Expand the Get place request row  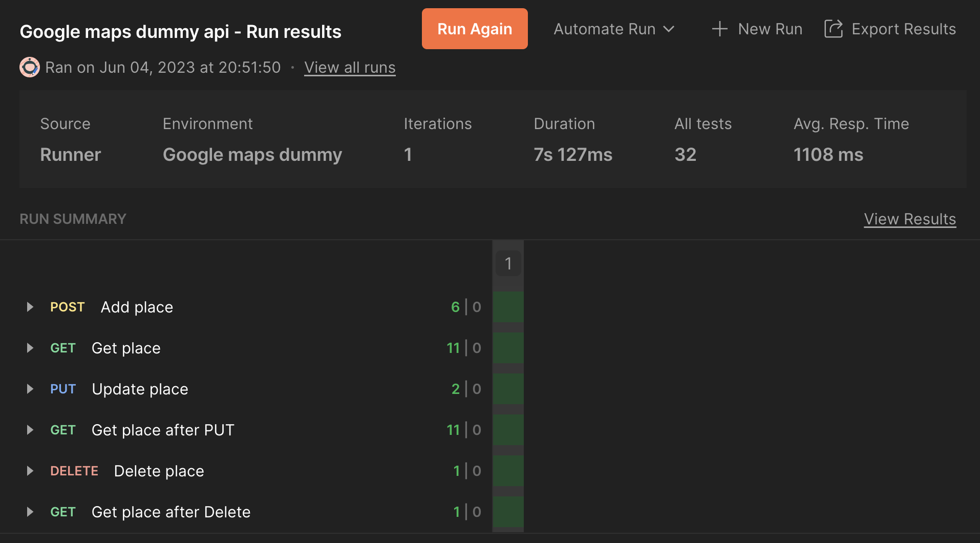tap(30, 348)
